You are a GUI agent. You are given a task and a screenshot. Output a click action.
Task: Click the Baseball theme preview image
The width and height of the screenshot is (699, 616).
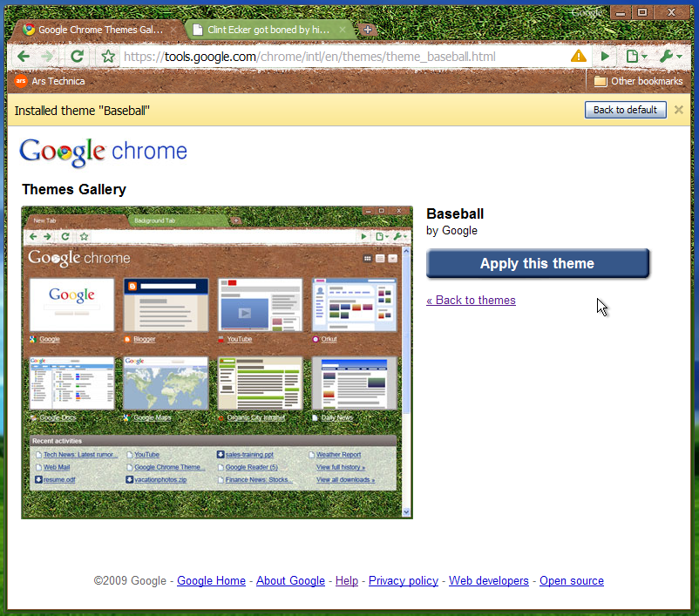coord(217,362)
